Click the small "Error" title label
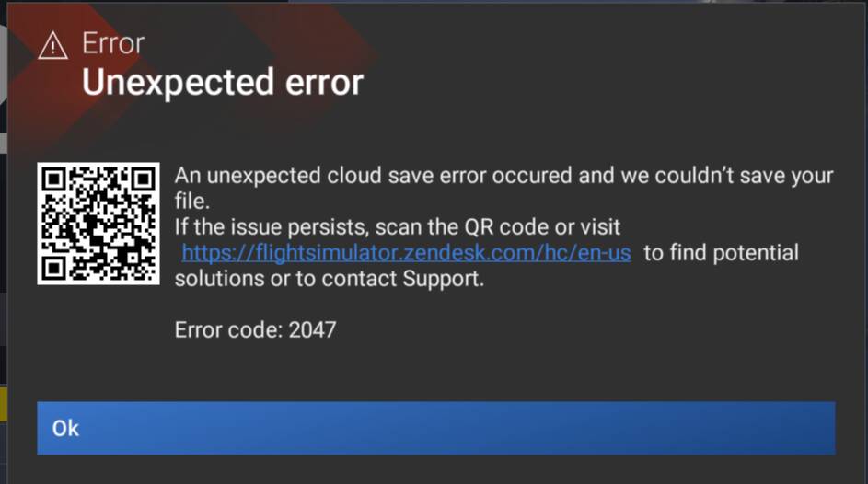868x484 pixels. [113, 43]
